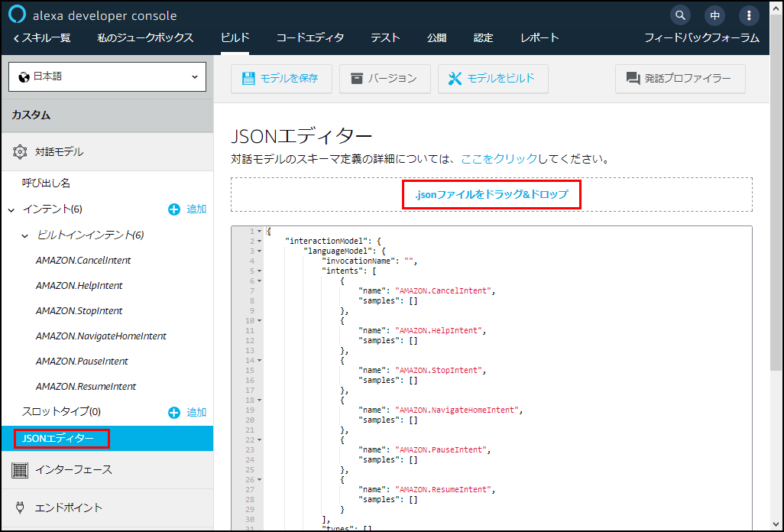Follow the ここをクリック schema link
Image resolution: width=784 pixels, height=532 pixels.
pyautogui.click(x=498, y=160)
